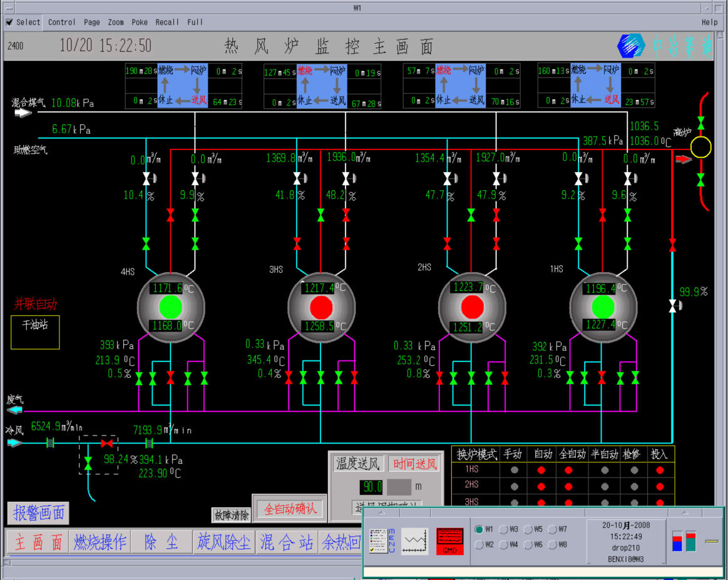Select the W5 radio button
Image resolution: width=728 pixels, height=580 pixels.
coord(528,529)
